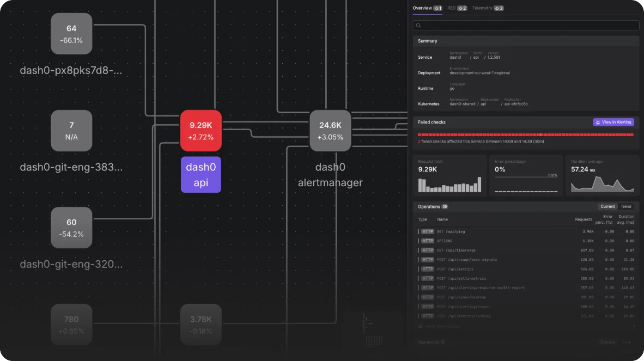This screenshot has width=644, height=361.
Task: Select the faded node showing 780
Action: [71, 325]
